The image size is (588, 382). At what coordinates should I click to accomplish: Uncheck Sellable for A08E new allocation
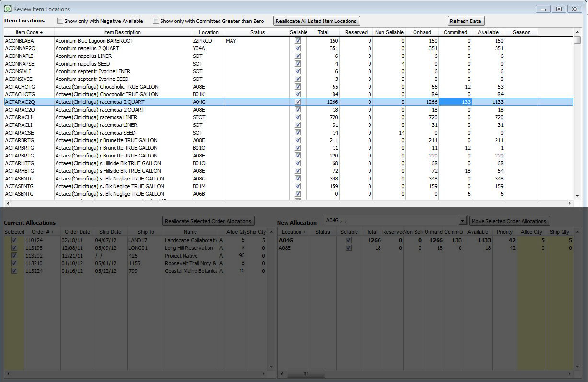tap(348, 248)
